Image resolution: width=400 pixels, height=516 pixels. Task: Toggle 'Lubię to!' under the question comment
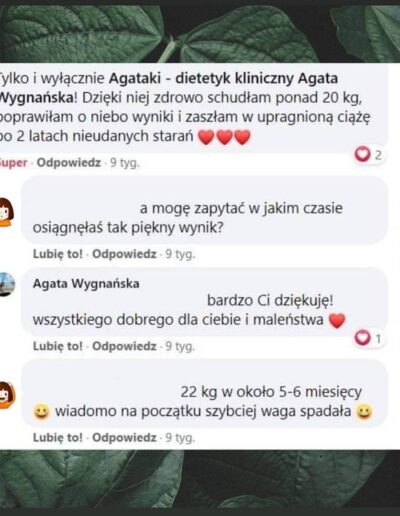[x=58, y=254]
